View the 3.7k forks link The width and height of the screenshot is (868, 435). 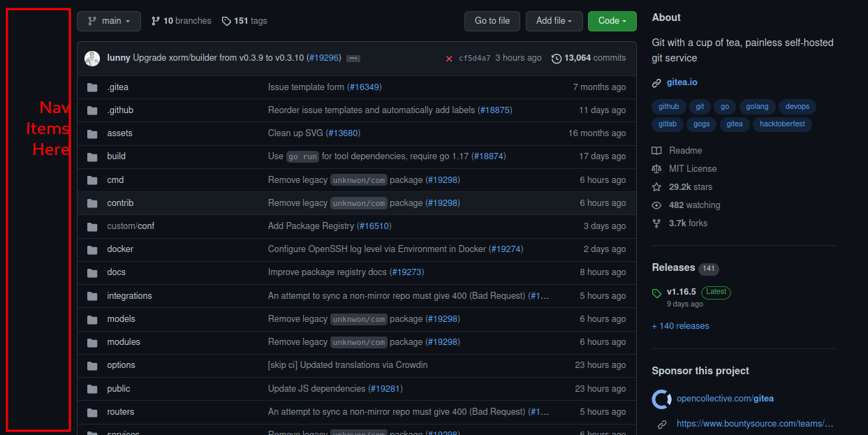coord(679,223)
